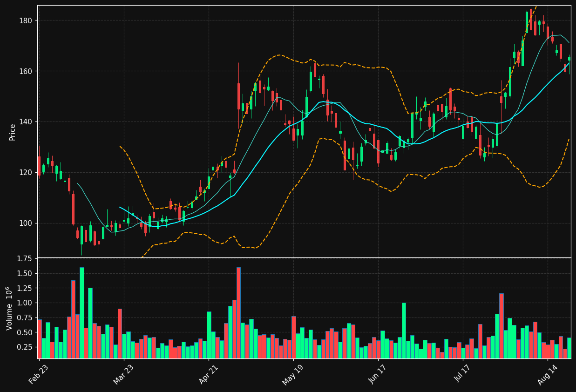Click the Jun 17 date label
This screenshot has height=392, width=576.
coord(378,375)
